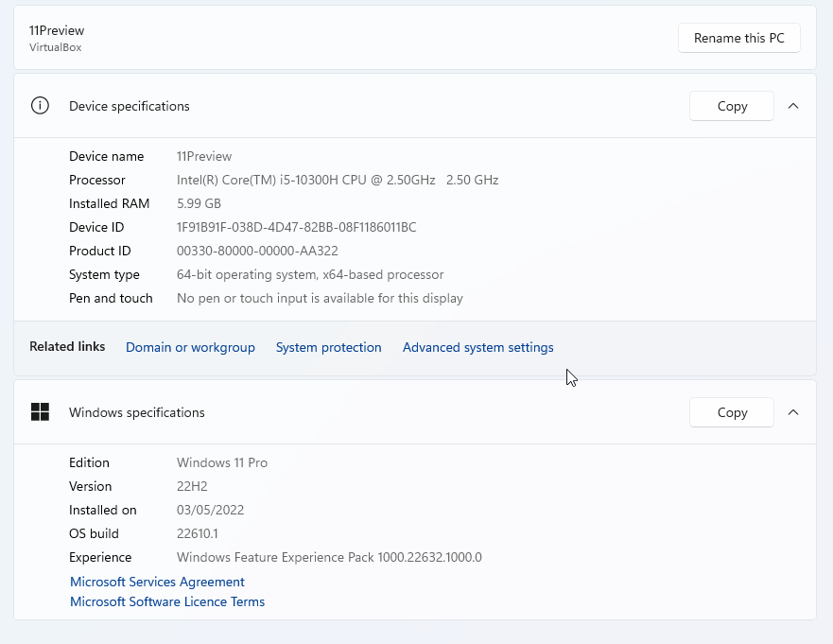
Task: Click the VirtualBox model text
Action: 55,47
